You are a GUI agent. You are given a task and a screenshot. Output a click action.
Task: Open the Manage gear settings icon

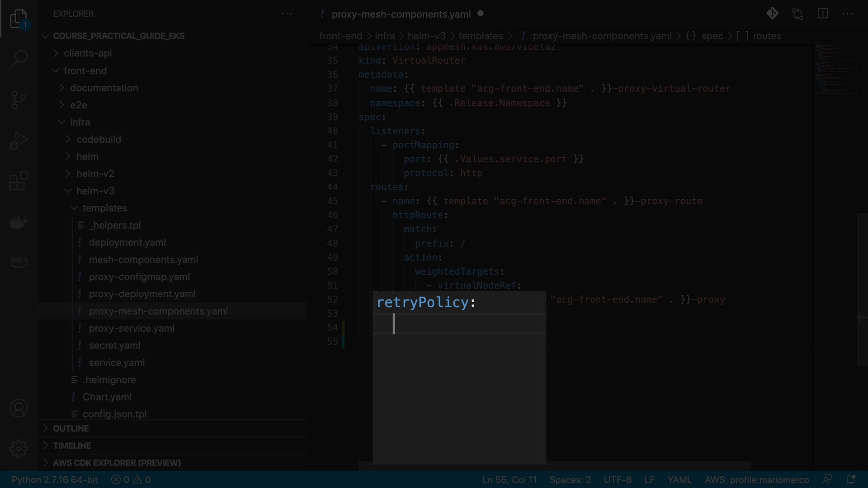[19, 449]
